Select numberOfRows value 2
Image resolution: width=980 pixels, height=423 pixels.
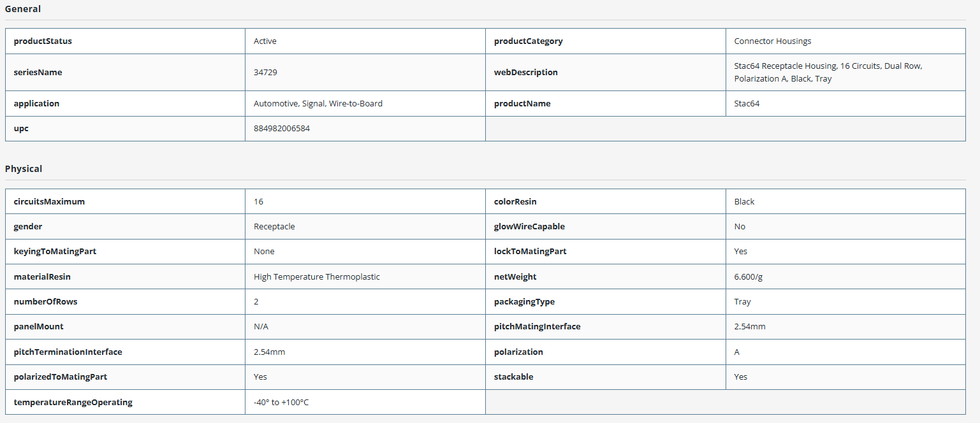pyautogui.click(x=256, y=301)
